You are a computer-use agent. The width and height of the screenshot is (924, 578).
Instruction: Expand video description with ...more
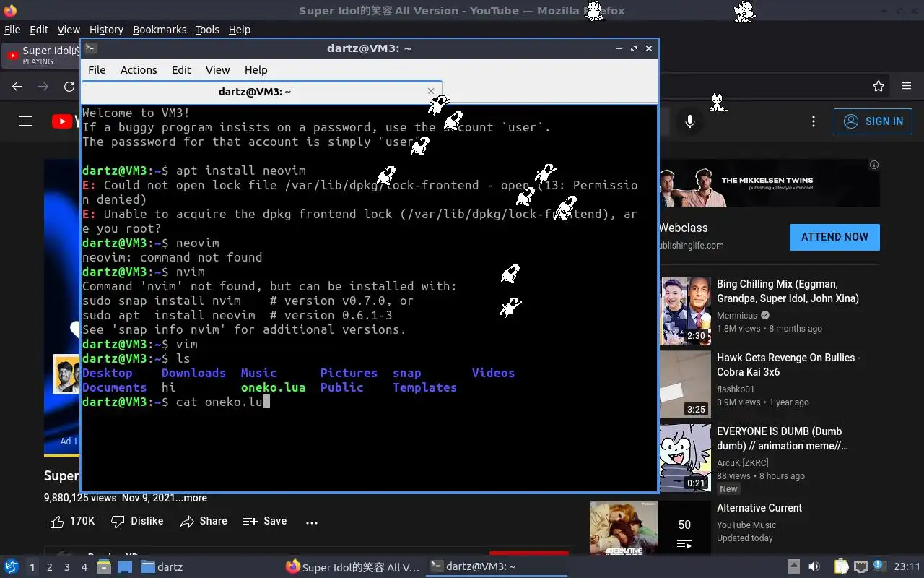pyautogui.click(x=190, y=498)
